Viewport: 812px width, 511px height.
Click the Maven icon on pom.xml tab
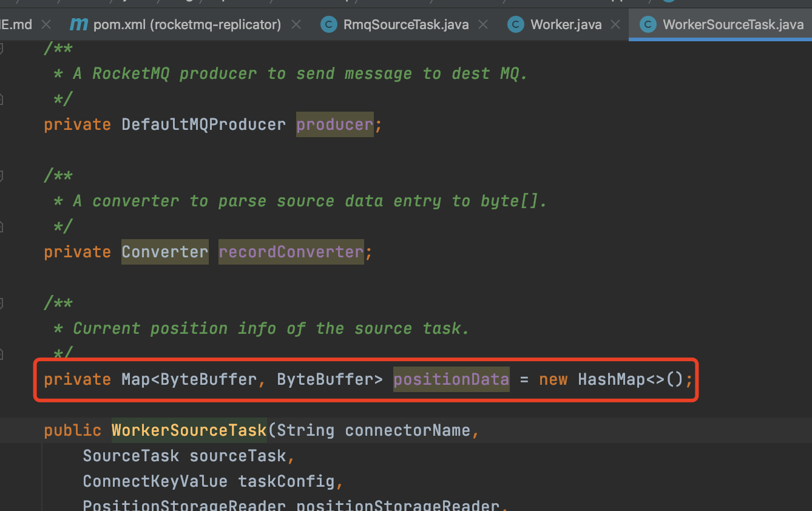coord(78,25)
